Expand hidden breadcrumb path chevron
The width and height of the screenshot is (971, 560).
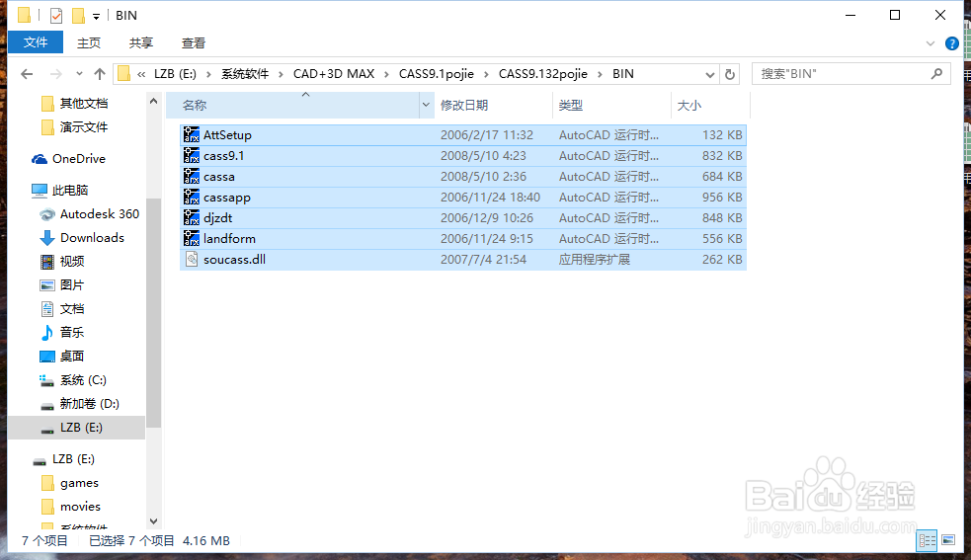click(x=142, y=74)
